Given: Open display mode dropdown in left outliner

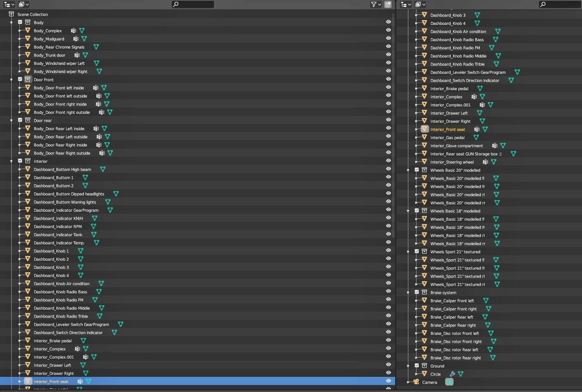Looking at the screenshot, I should tap(23, 4).
